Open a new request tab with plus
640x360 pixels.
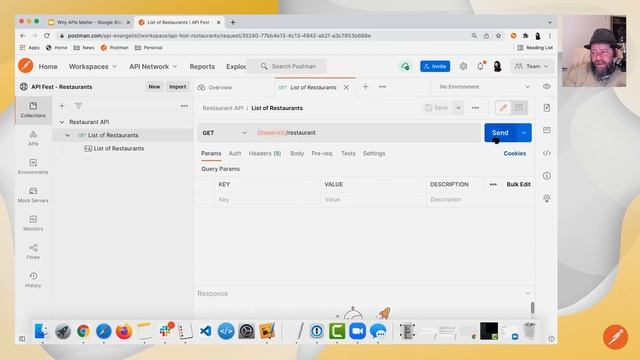365,87
